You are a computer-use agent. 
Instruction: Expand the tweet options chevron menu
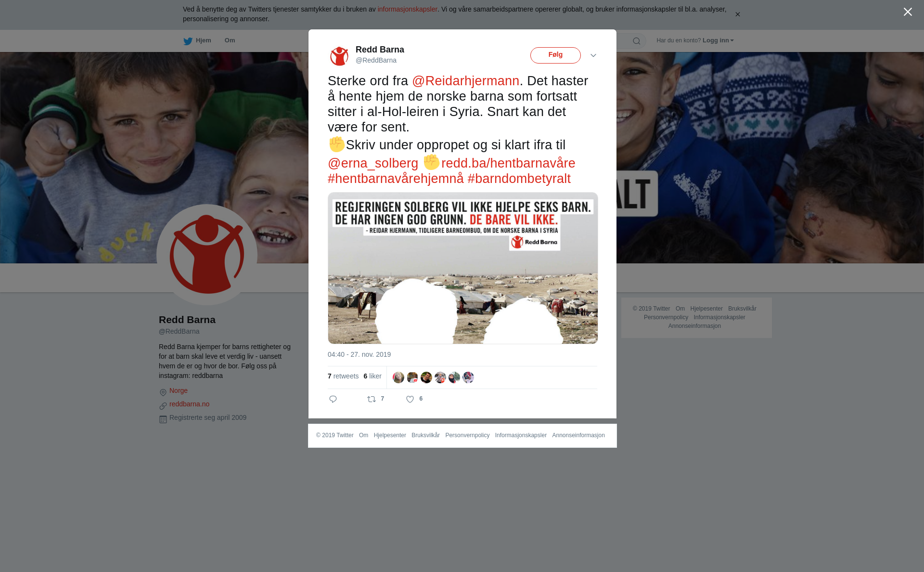pyautogui.click(x=593, y=55)
